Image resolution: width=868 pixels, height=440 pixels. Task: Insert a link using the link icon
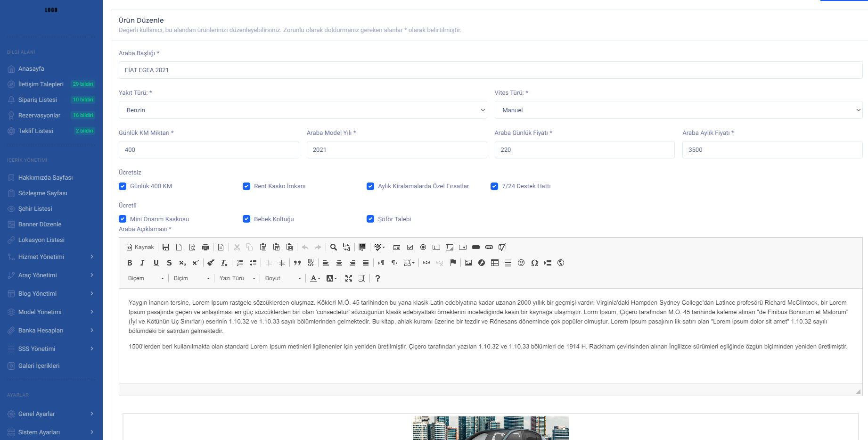pos(426,263)
